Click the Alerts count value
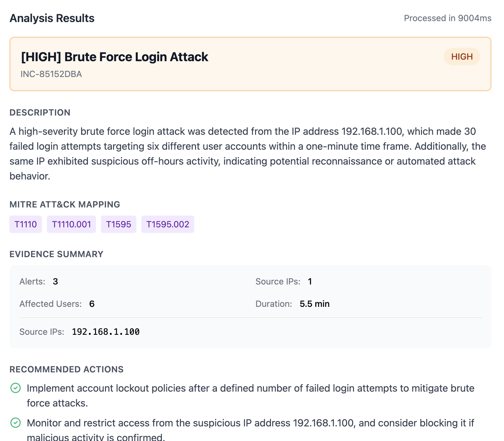 point(55,281)
